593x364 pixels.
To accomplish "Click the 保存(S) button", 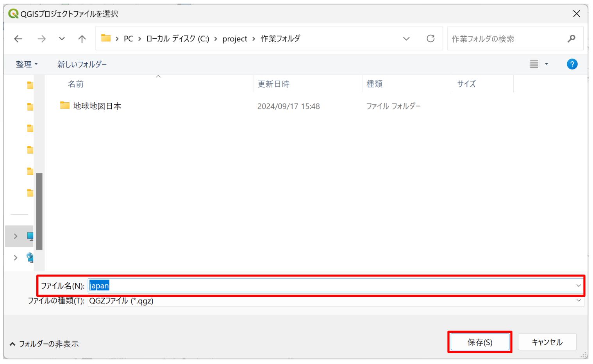I will click(x=480, y=342).
